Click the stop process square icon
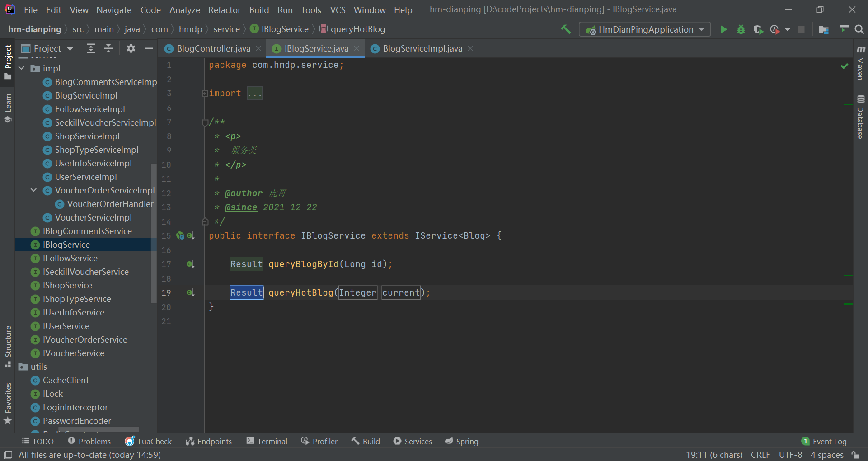868x461 pixels. point(801,29)
